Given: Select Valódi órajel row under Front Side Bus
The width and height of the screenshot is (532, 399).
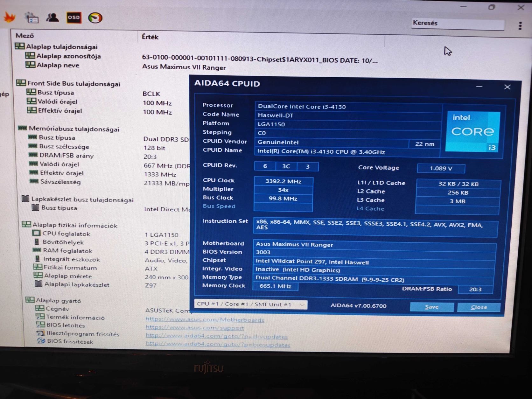Looking at the screenshot, I should tap(52, 101).
